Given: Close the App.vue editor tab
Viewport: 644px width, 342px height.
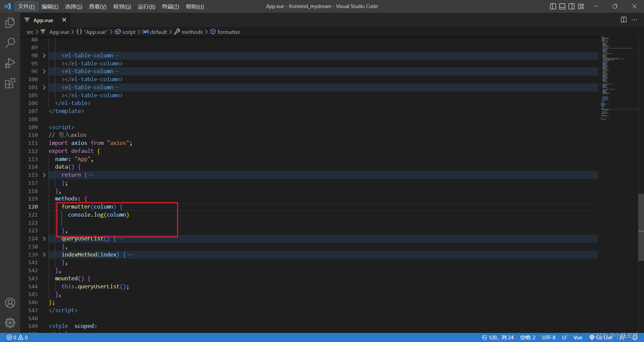Looking at the screenshot, I should pyautogui.click(x=64, y=20).
